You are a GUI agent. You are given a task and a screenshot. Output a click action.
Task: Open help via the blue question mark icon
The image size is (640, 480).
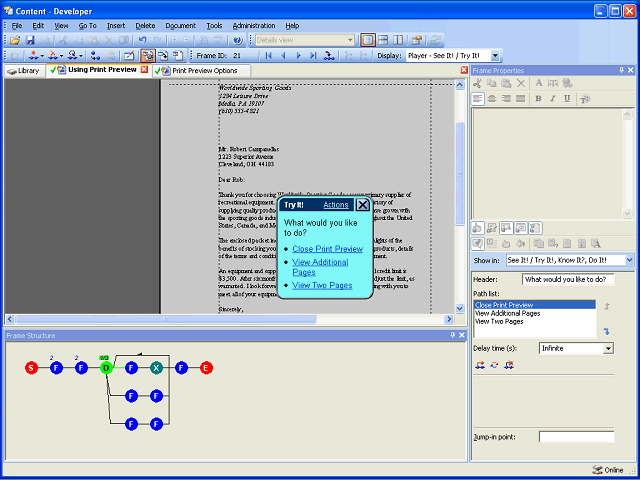coord(238,40)
